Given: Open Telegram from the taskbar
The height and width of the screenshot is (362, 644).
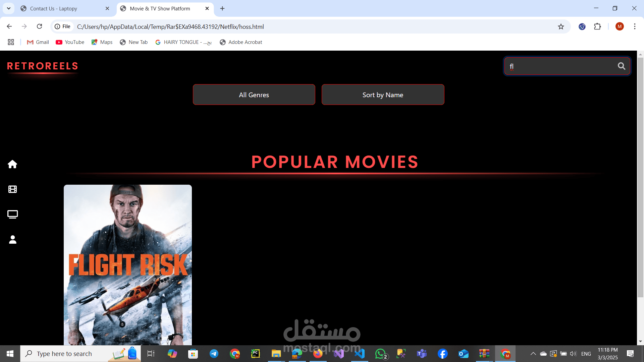Looking at the screenshot, I should coord(214,354).
